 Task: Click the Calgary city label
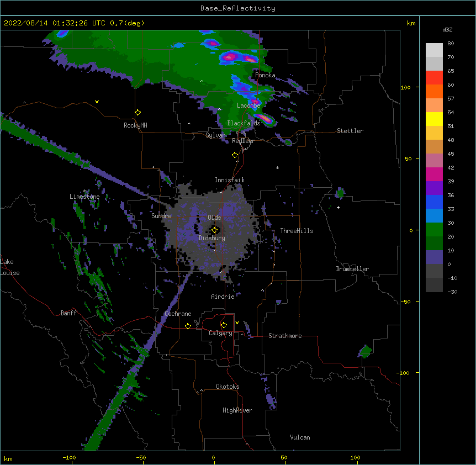(x=221, y=333)
